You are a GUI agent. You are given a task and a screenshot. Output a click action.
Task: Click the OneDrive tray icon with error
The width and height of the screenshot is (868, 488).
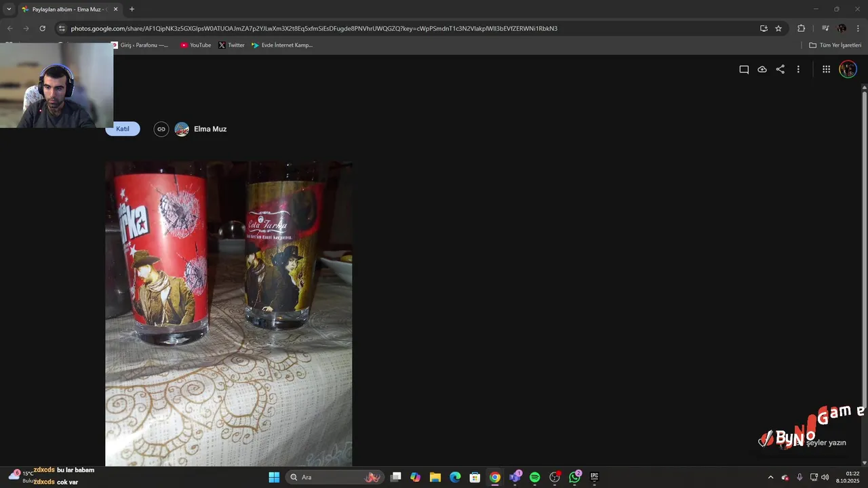point(785,477)
